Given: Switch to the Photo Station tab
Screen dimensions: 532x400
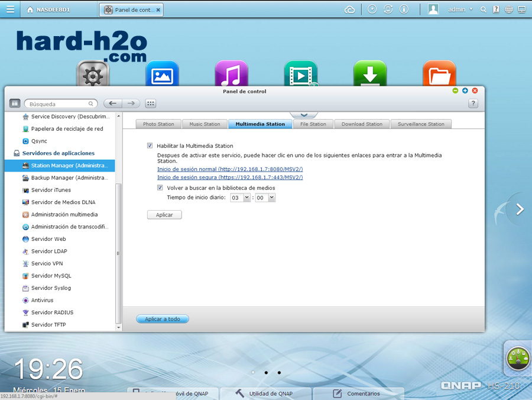Looking at the screenshot, I should click(x=158, y=124).
